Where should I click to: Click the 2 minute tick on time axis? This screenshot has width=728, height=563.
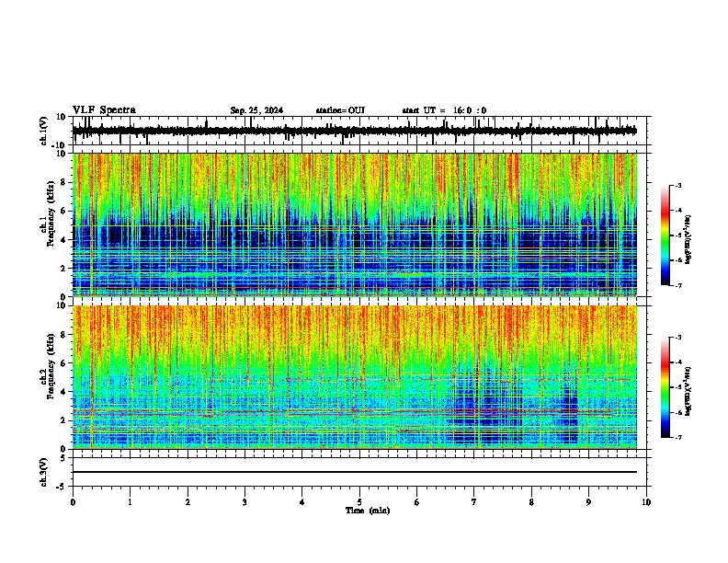(188, 502)
